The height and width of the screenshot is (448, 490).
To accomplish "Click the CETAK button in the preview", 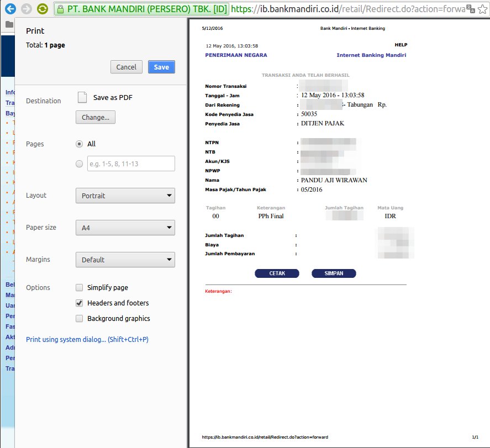I will click(x=277, y=273).
